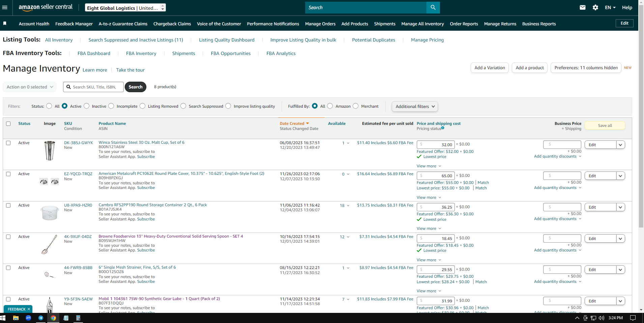This screenshot has height=323, width=644.
Task: Switch to Chrome in taskbar
Action: [53, 318]
